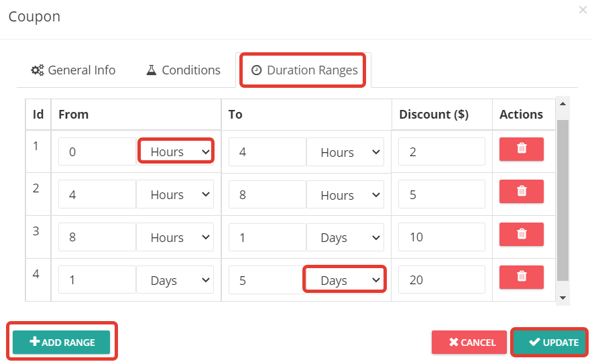Open row 3 To unit Days dropdown
592x364 pixels.
tap(345, 237)
